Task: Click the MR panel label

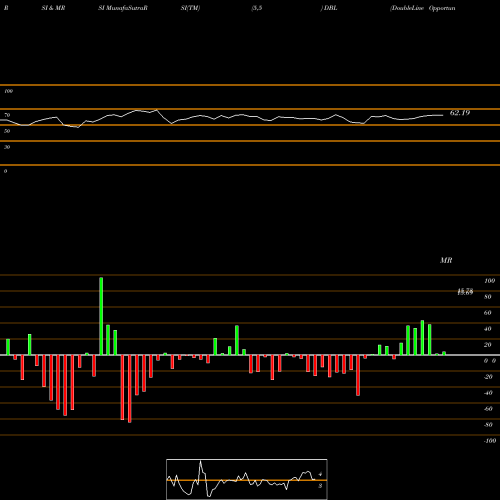Action: [x=446, y=260]
